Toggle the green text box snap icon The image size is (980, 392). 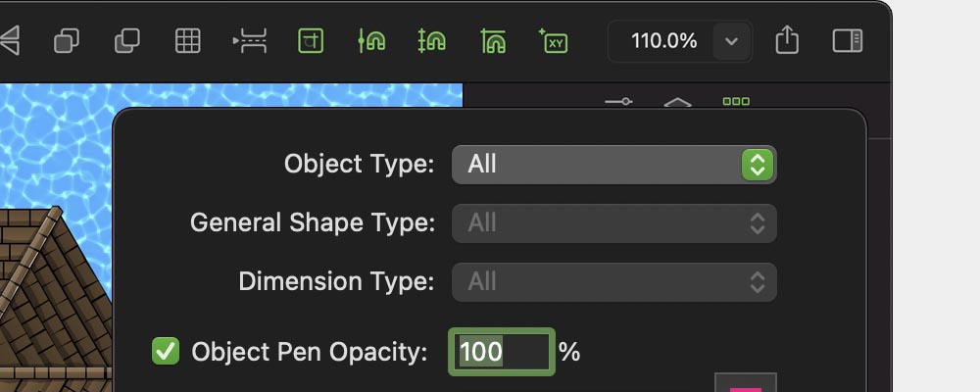(x=311, y=40)
